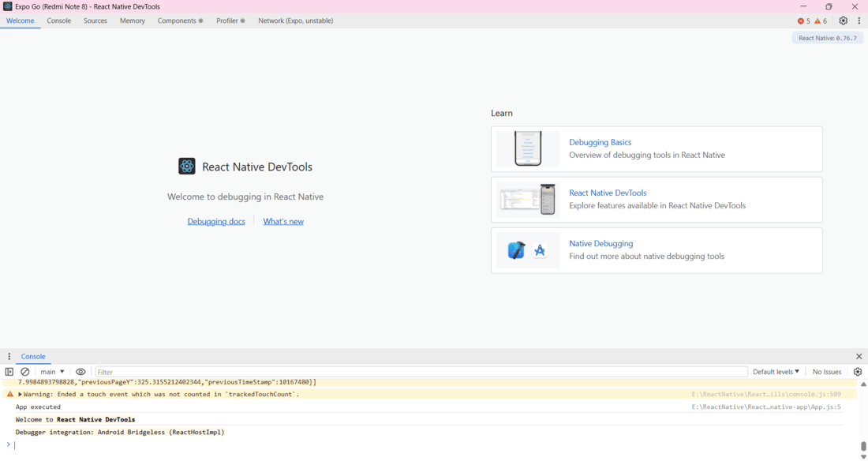The width and height of the screenshot is (868, 461).
Task: Click the 'Debugger integration: Android Bridgeless' log line
Action: click(120, 433)
